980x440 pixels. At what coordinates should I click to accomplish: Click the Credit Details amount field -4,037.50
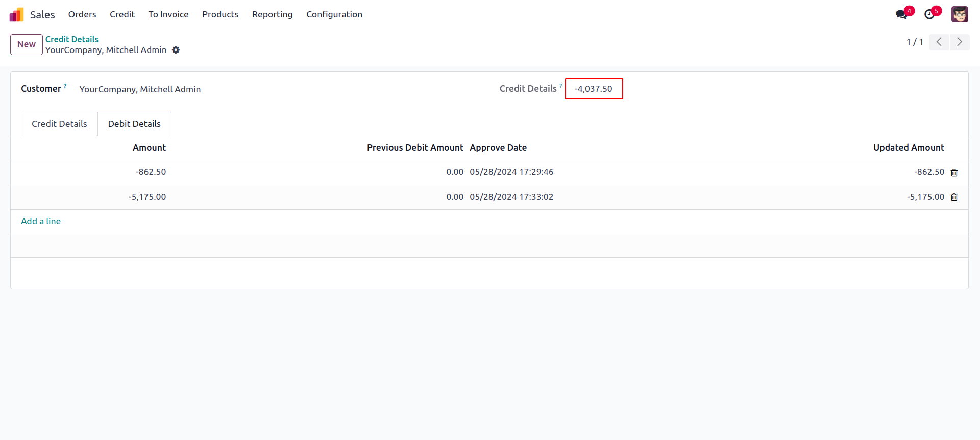(594, 89)
